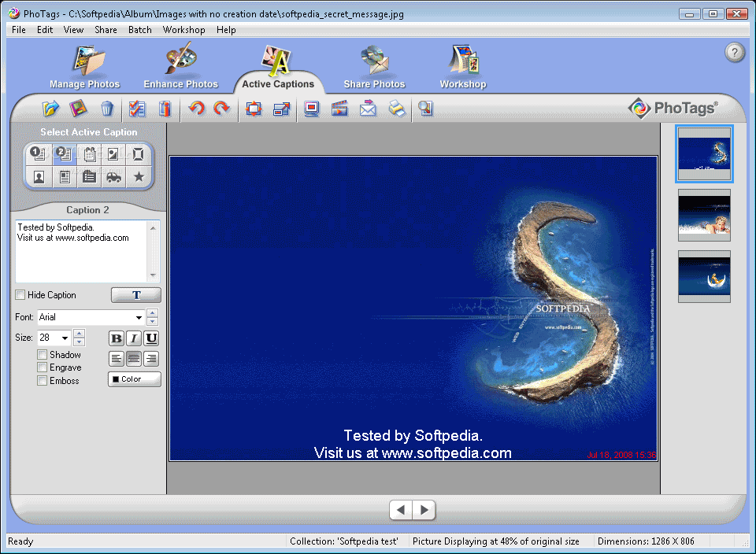Screen dimensions: 756x554
Task: Select the Softpedia S island thumbnail
Action: [704, 153]
